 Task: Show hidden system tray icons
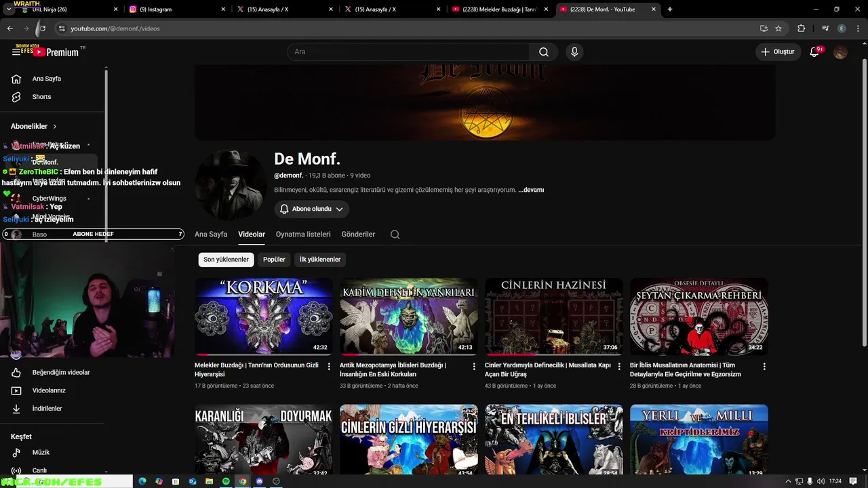(x=788, y=481)
